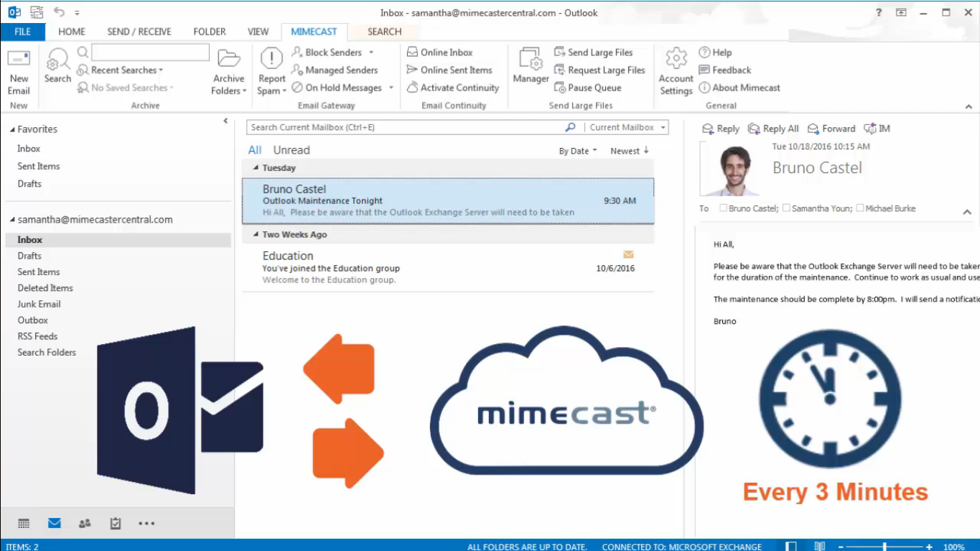The image size is (980, 551).
Task: Expand the By Date sort dropdown
Action: point(578,151)
